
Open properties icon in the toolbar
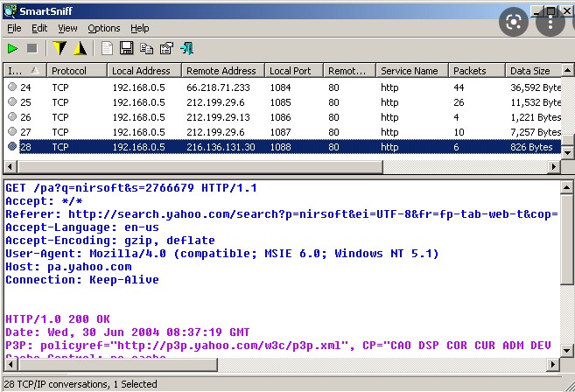pos(166,48)
